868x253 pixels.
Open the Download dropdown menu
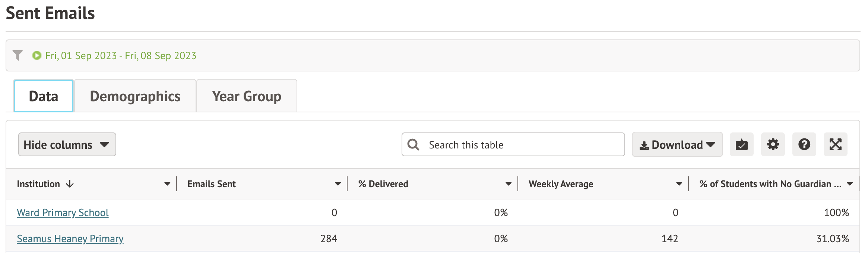pos(677,144)
